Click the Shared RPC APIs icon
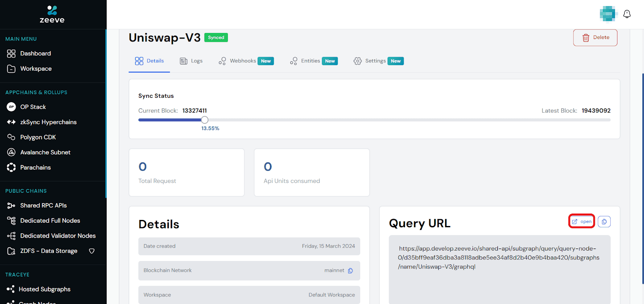Image resolution: width=644 pixels, height=304 pixels. pos(11,205)
